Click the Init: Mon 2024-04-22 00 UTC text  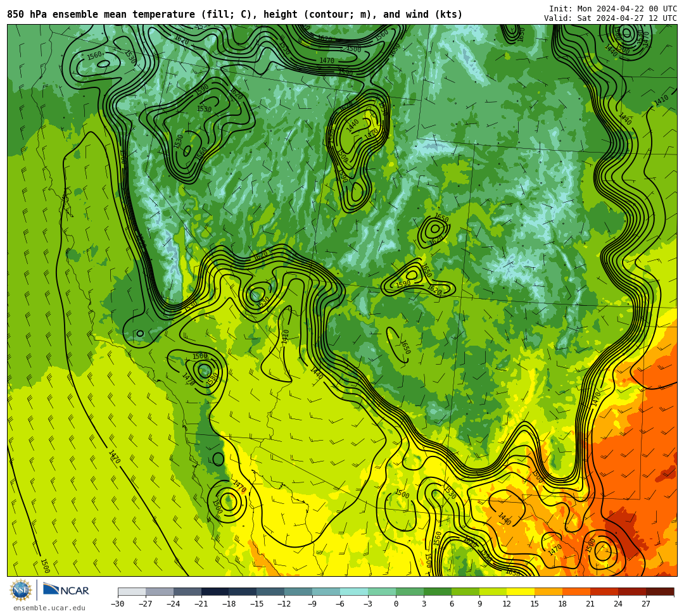613,9
